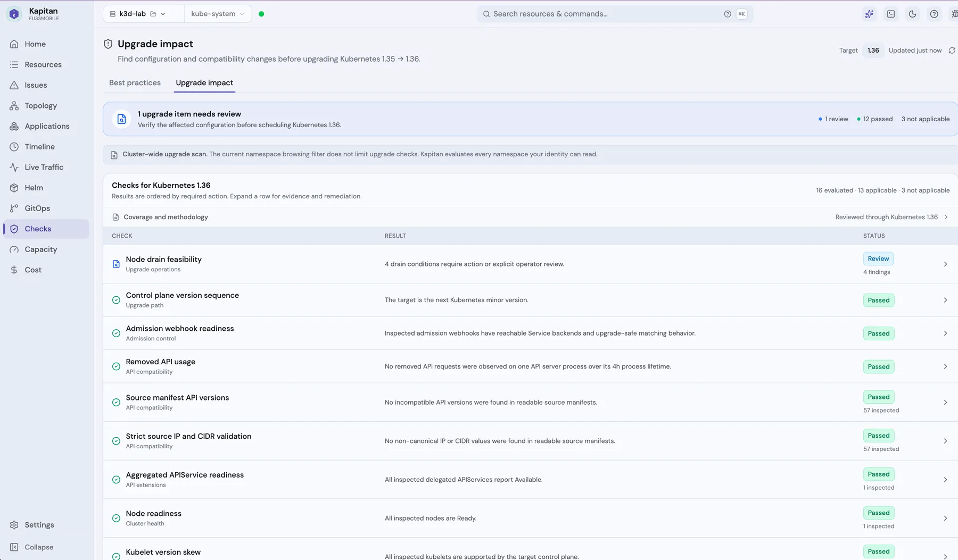Viewport: 958px width, 560px height.
Task: Open the kube-system namespace dropdown
Action: coord(218,14)
